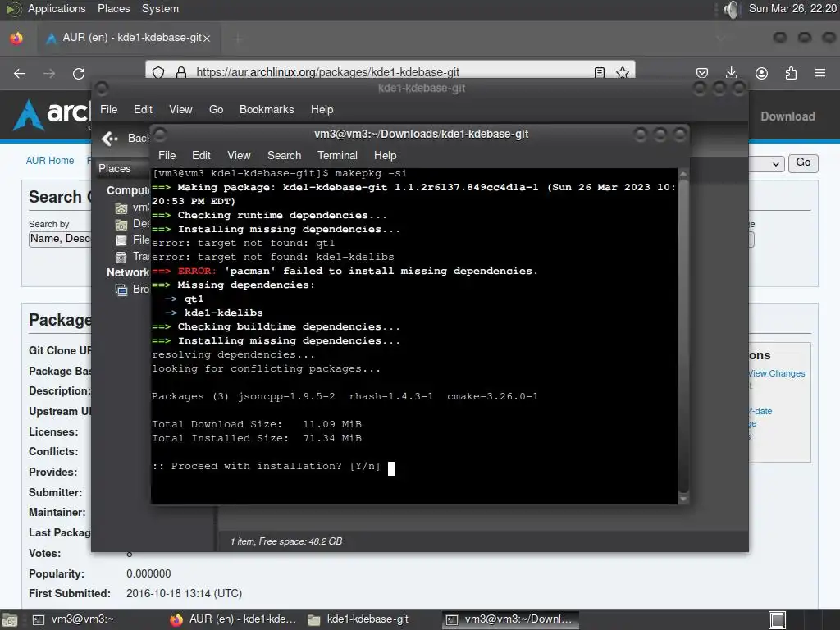Select Browse Network icon in file manager
The width and height of the screenshot is (840, 630).
[121, 290]
